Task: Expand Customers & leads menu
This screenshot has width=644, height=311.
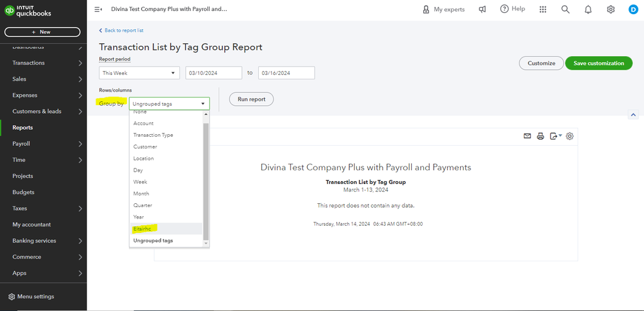Action: pos(43,112)
